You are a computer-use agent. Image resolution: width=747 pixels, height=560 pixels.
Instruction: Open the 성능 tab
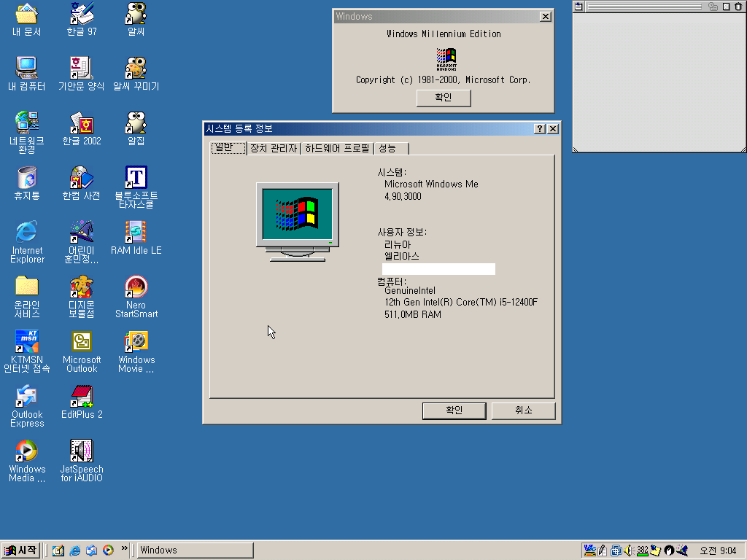pos(387,149)
